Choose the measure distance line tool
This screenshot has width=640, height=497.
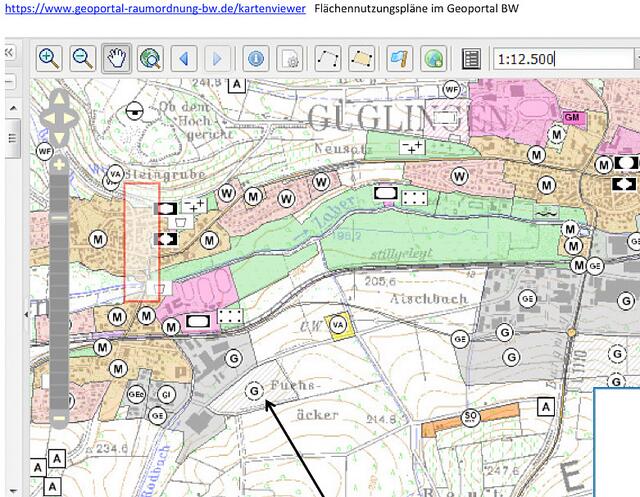(327, 58)
